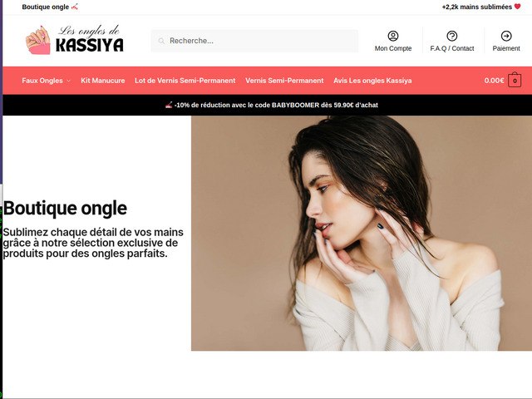Open the Paiement arrow icon
Viewport: 532px width, 399px height.
[506, 36]
